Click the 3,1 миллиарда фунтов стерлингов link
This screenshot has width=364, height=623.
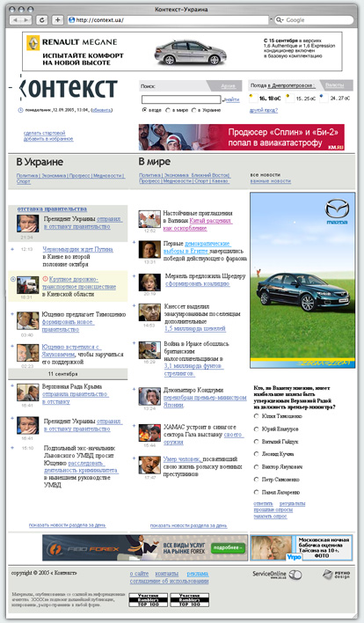coord(193,370)
